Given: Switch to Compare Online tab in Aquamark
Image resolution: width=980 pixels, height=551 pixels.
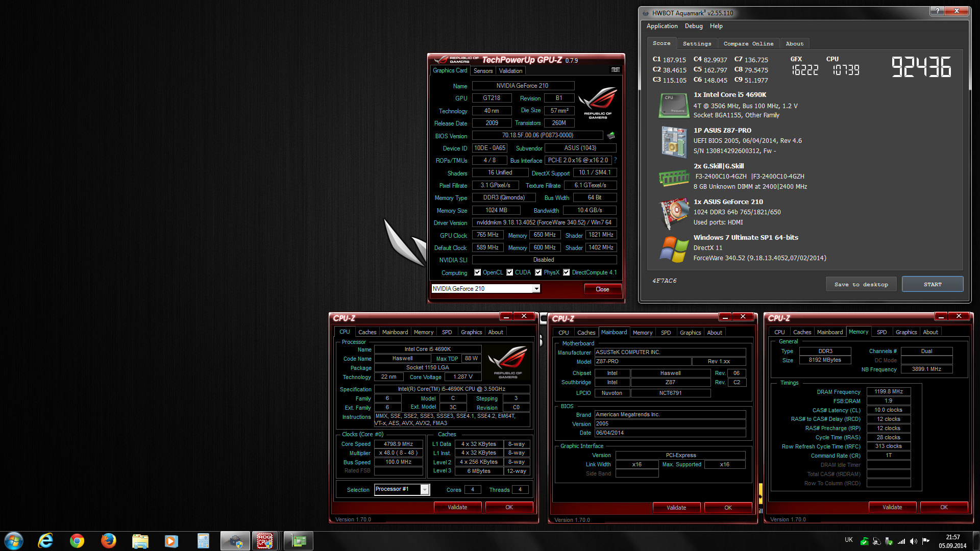Looking at the screenshot, I should pos(748,44).
